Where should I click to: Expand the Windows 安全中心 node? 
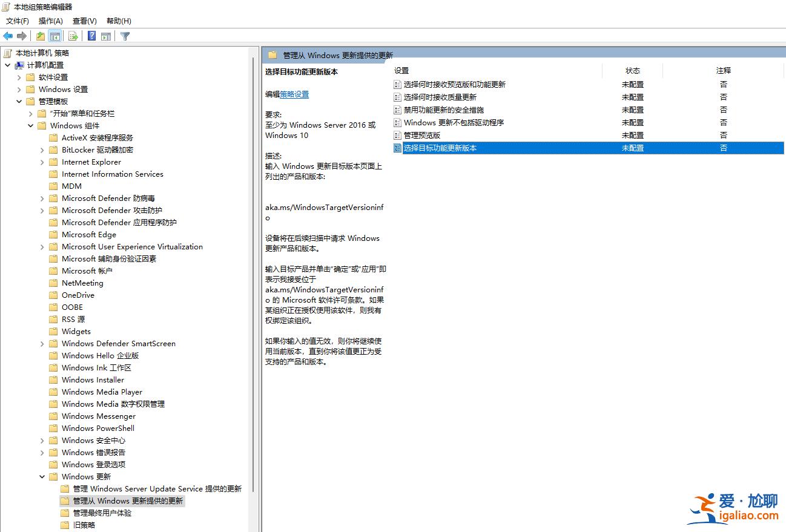pos(41,440)
